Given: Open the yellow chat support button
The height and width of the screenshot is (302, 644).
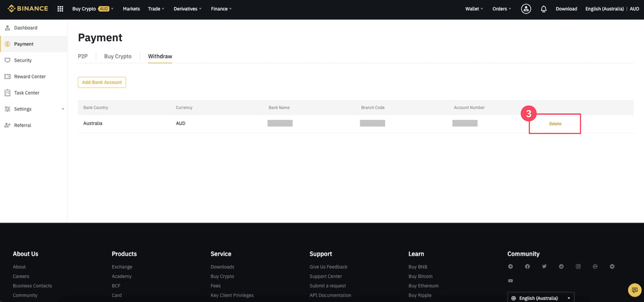Looking at the screenshot, I should coord(635,290).
